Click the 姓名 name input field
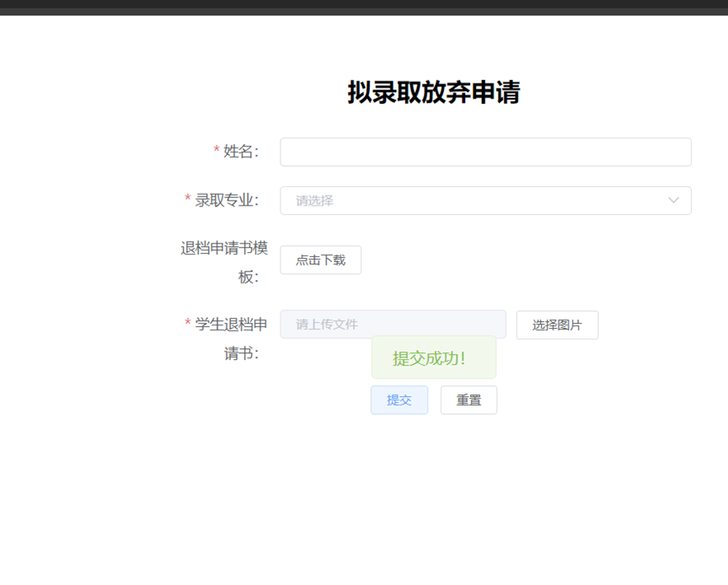 coord(485,152)
